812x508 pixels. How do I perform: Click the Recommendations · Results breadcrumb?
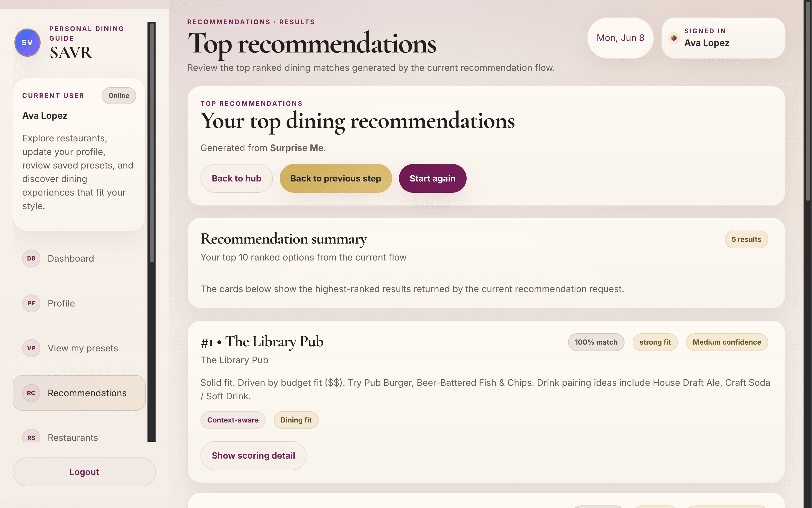(x=251, y=22)
